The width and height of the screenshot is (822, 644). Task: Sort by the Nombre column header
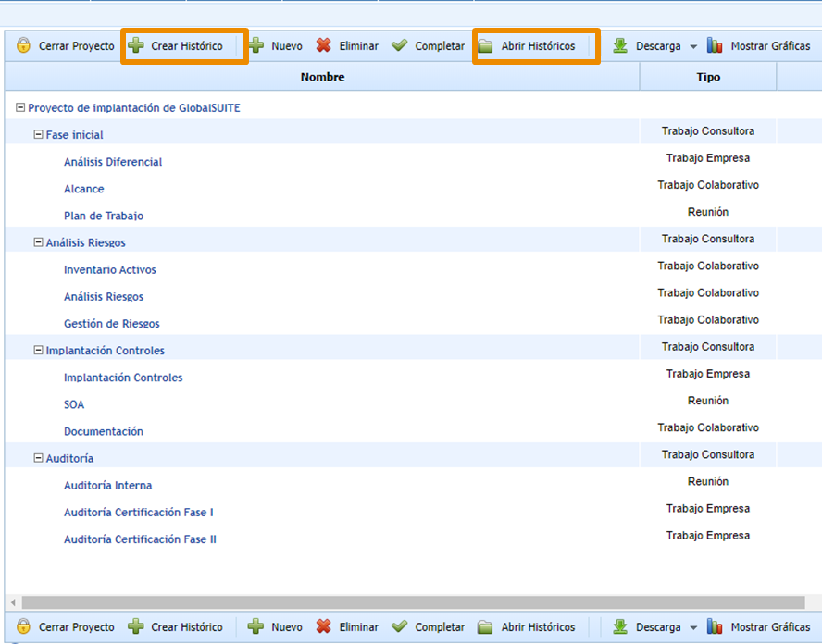(x=322, y=77)
